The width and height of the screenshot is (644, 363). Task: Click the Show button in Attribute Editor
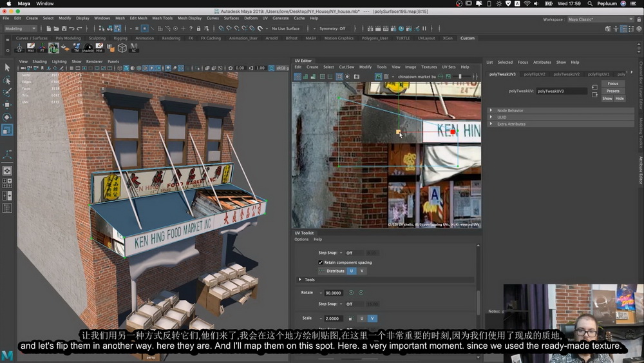[x=607, y=98]
